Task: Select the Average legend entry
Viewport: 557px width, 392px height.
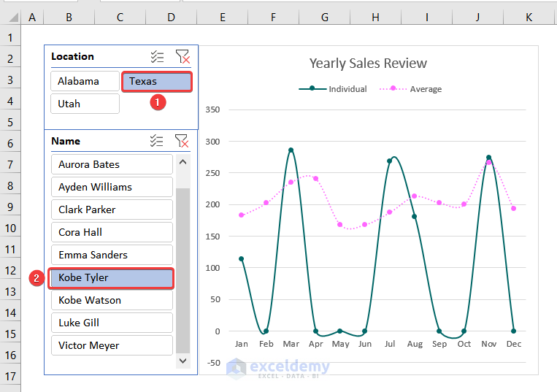Action: pyautogui.click(x=411, y=89)
